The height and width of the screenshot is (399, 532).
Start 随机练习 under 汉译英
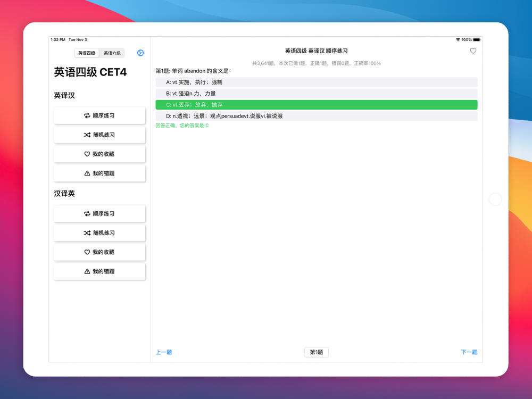99,233
